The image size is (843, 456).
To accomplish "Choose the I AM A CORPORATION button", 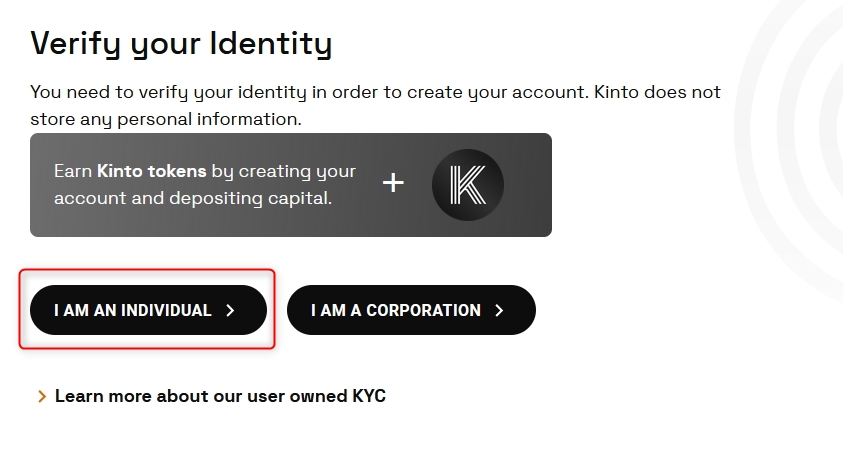I will click(411, 310).
